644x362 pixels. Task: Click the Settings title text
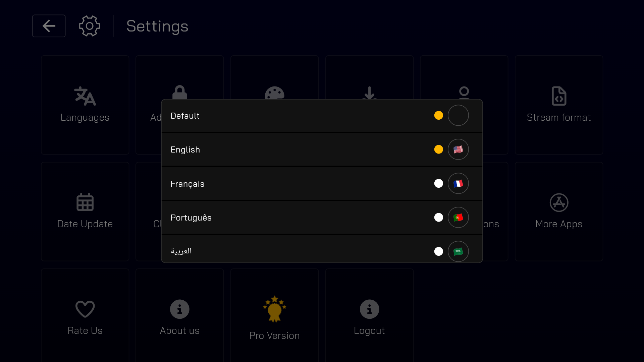tap(157, 26)
